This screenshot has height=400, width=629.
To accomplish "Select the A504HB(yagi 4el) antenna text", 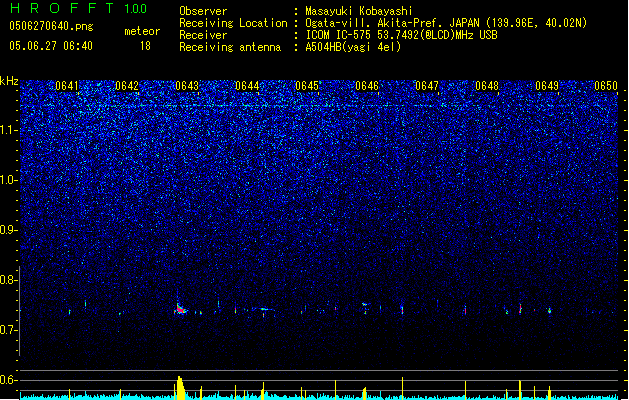I will [x=353, y=47].
